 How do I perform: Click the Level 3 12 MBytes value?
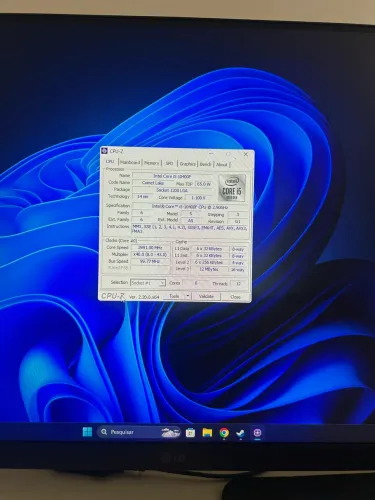click(x=209, y=269)
